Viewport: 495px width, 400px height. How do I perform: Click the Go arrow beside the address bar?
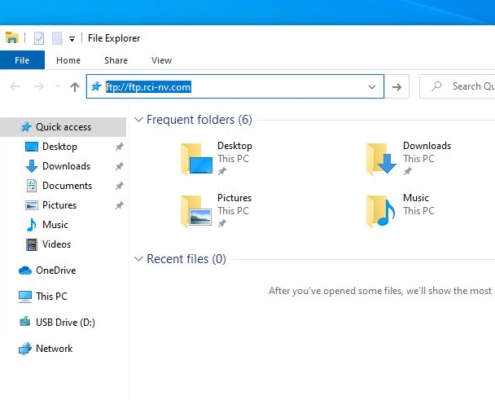point(397,87)
